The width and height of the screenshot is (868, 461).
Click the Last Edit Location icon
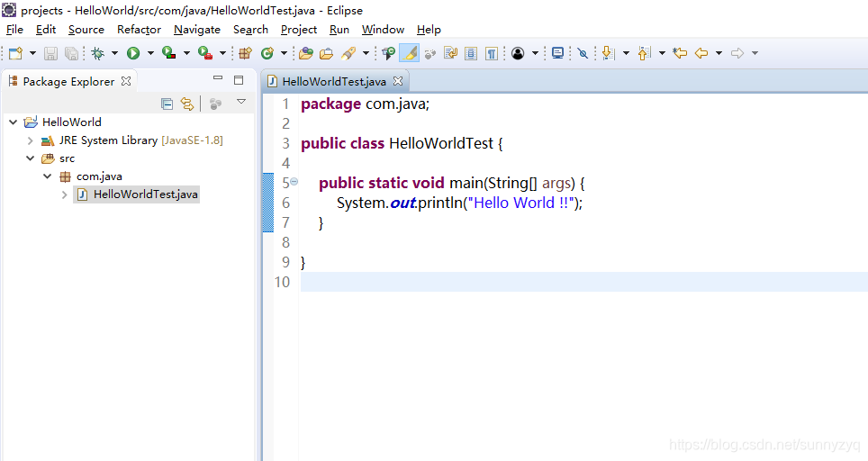pyautogui.click(x=681, y=53)
